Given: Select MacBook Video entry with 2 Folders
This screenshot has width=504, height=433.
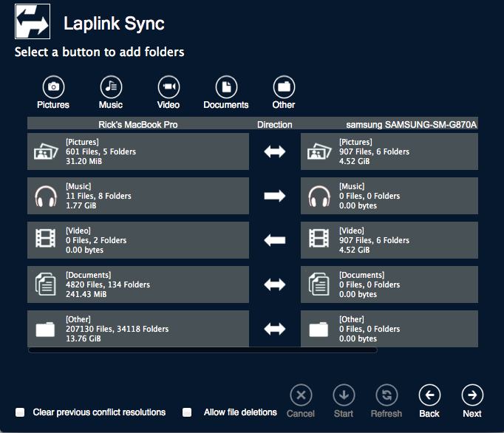Looking at the screenshot, I should pyautogui.click(x=138, y=240).
